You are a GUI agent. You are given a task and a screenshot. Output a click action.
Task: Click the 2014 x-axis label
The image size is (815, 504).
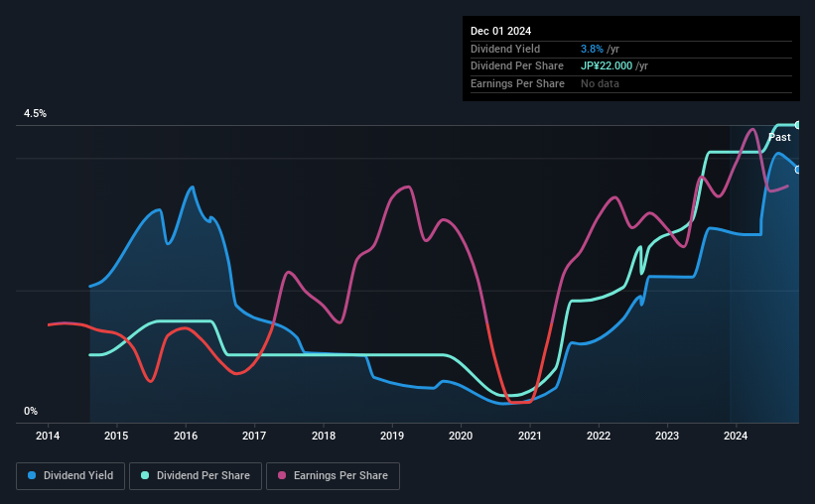[48, 436]
